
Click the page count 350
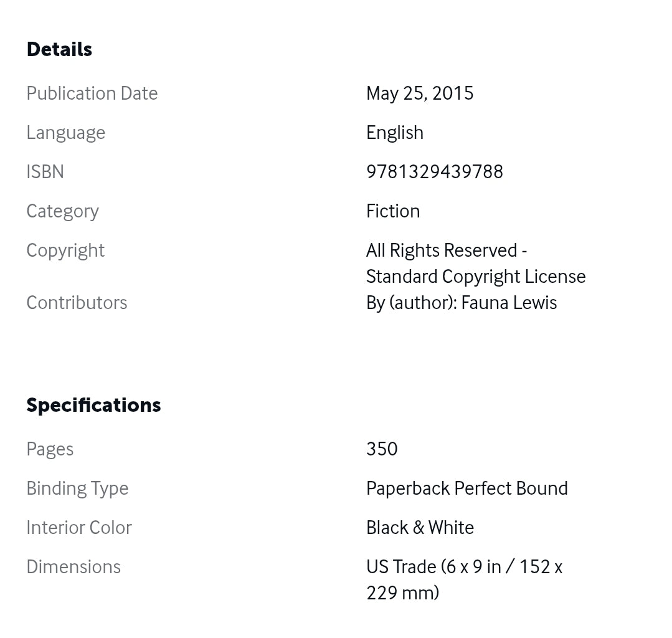(x=382, y=449)
